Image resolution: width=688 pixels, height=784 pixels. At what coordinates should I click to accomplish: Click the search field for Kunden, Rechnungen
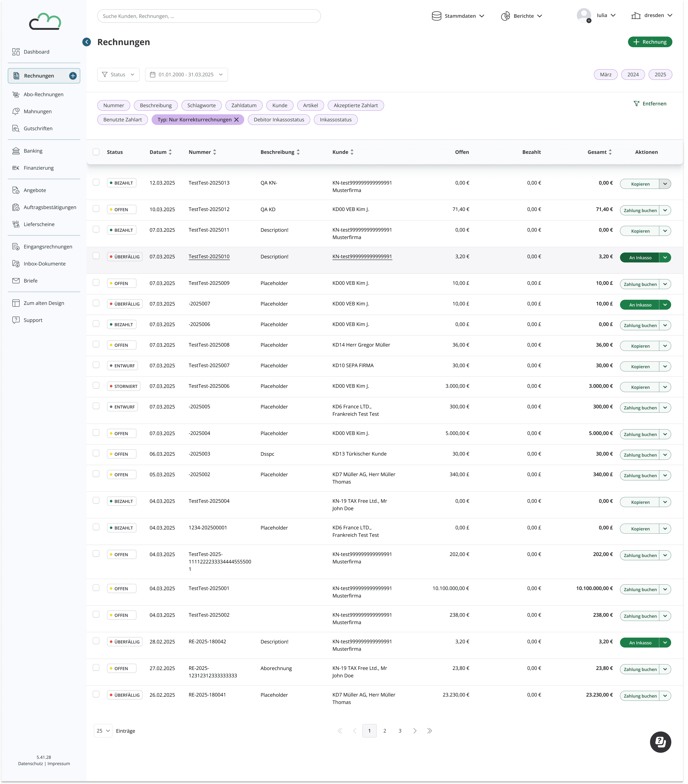[209, 16]
